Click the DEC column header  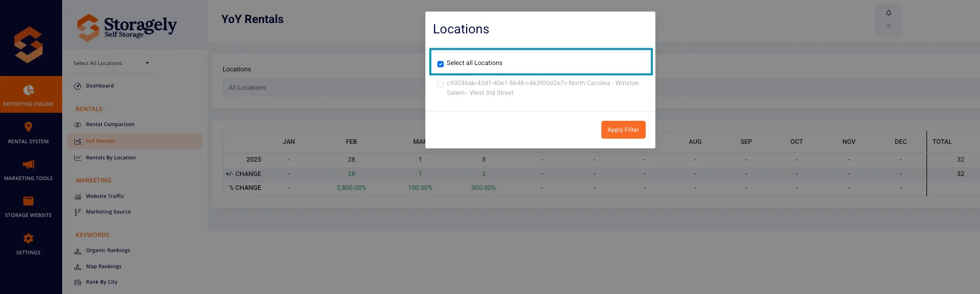[x=901, y=142]
